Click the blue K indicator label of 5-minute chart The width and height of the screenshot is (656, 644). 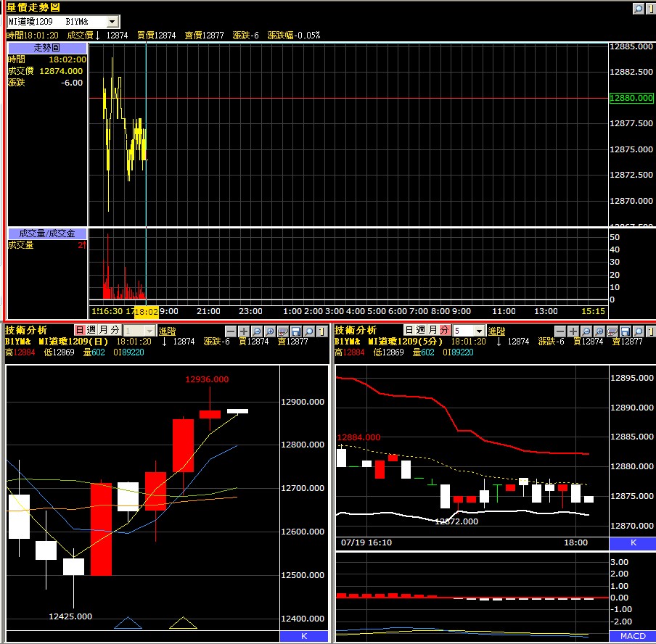coord(633,542)
